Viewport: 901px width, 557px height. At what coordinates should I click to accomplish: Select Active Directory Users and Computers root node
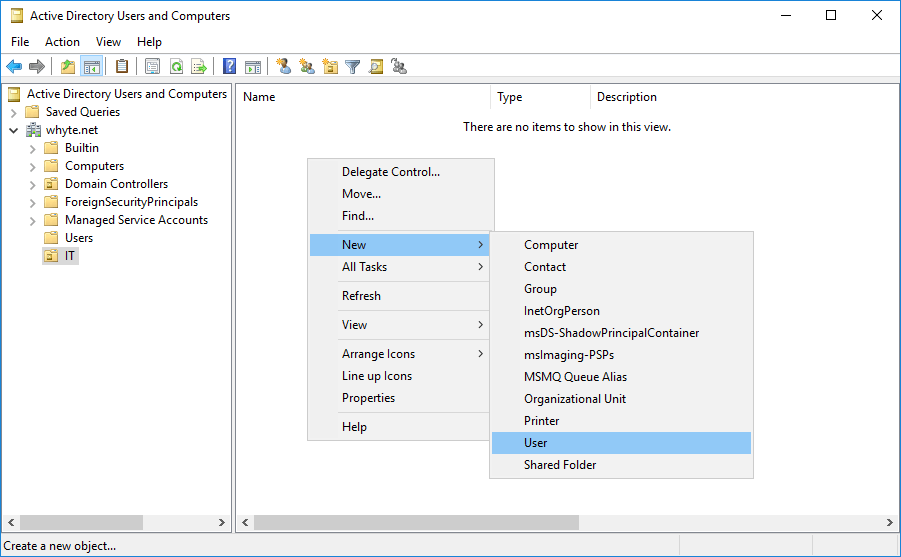(x=126, y=94)
